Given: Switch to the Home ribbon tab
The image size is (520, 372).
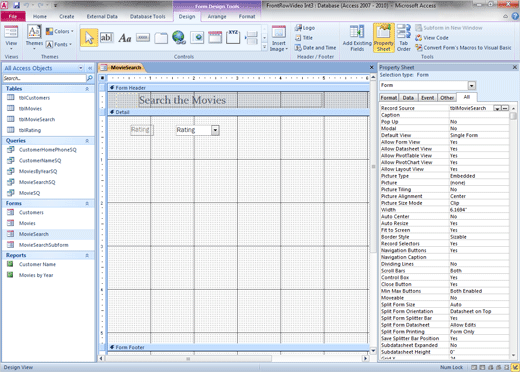Looking at the screenshot, I should coord(40,16).
